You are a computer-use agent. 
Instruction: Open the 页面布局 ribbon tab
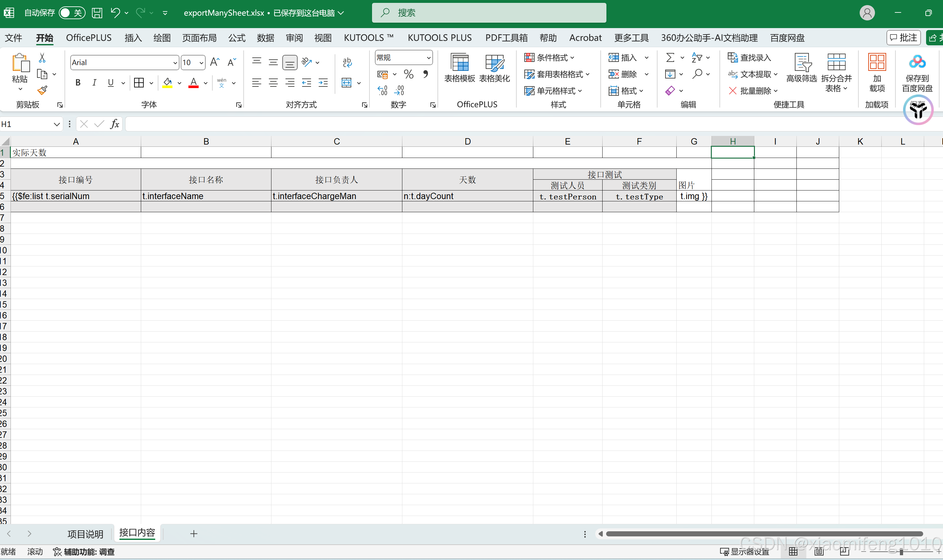[199, 38]
